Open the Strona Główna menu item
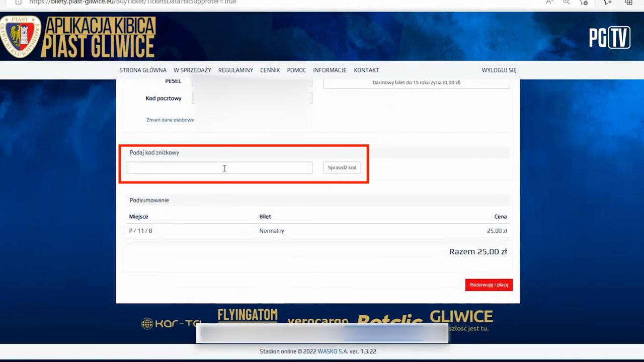The width and height of the screenshot is (644, 362). (143, 70)
